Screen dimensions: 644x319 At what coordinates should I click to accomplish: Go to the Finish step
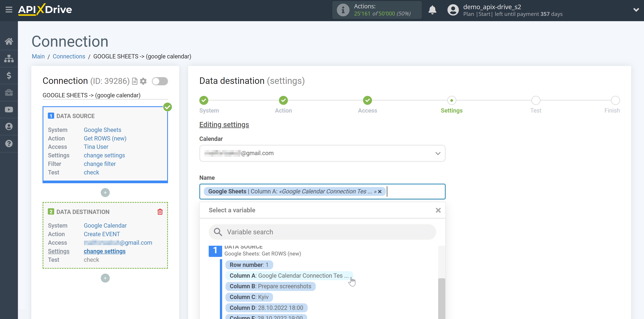click(615, 101)
